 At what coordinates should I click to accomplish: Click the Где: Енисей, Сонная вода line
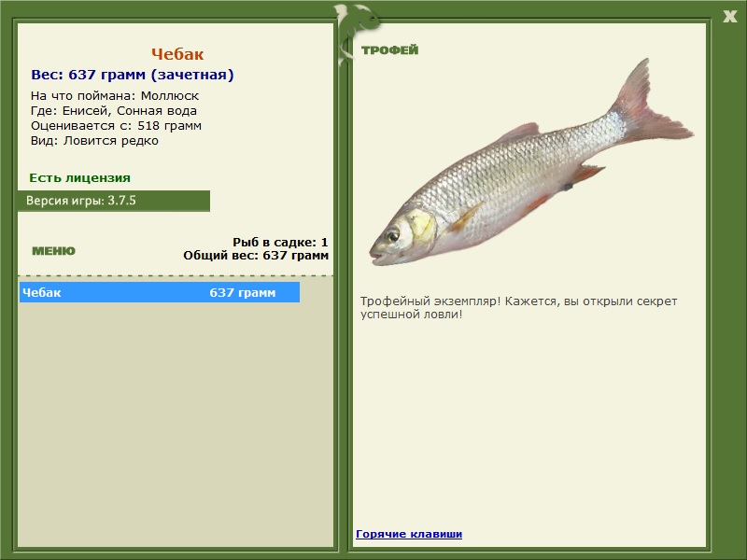coord(114,111)
